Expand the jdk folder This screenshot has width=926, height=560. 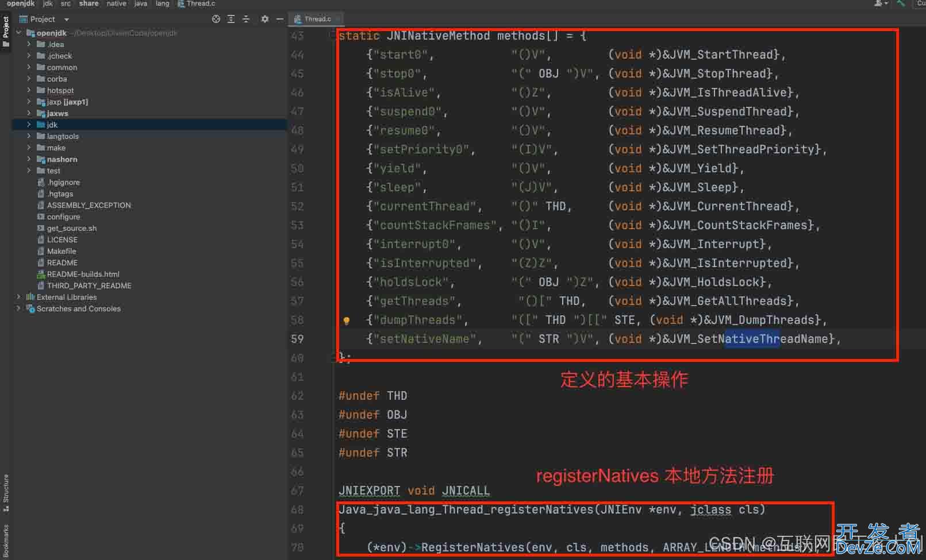(29, 125)
